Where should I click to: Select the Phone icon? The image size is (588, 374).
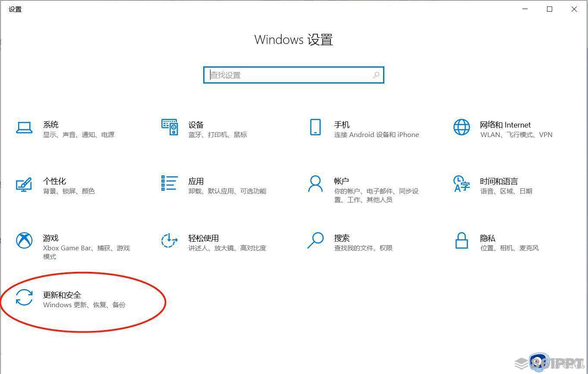coord(315,127)
